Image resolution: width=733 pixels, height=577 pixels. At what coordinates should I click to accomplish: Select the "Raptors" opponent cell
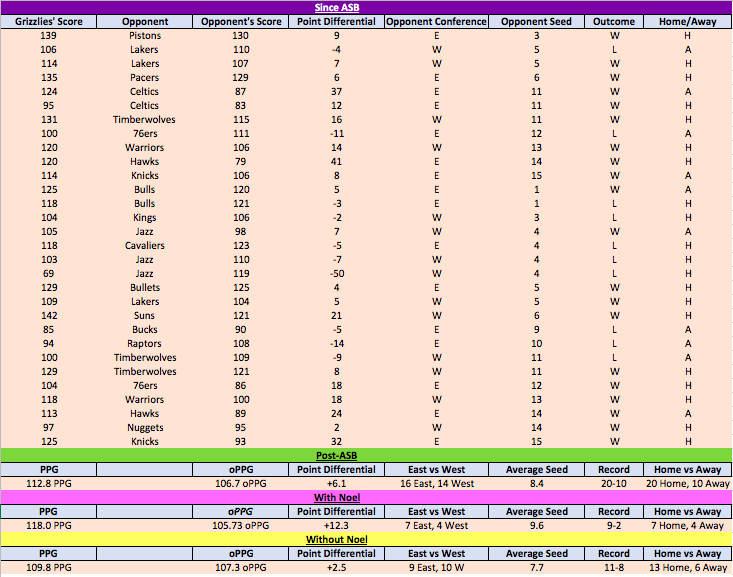tap(144, 344)
